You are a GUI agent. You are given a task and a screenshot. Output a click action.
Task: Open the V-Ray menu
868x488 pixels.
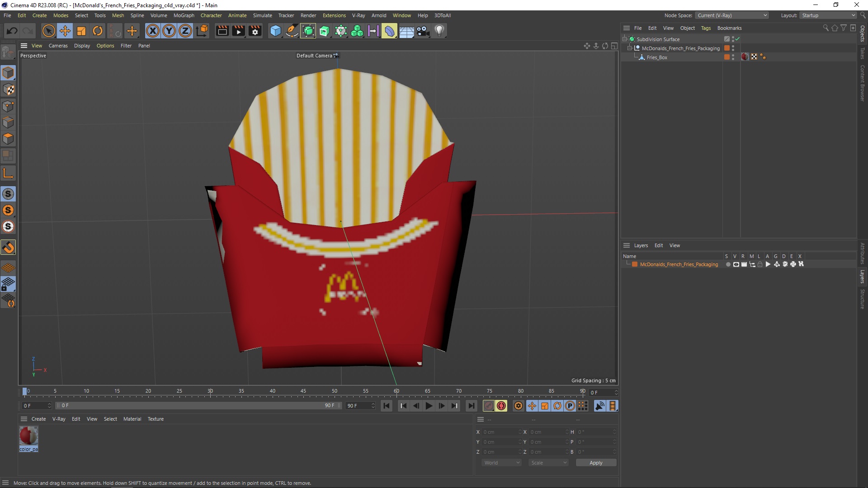(x=358, y=15)
